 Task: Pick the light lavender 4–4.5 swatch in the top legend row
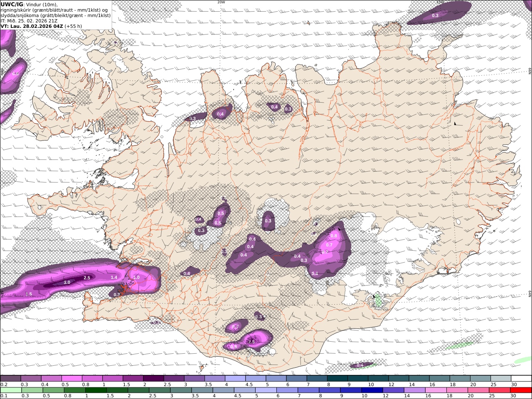tap(235, 378)
